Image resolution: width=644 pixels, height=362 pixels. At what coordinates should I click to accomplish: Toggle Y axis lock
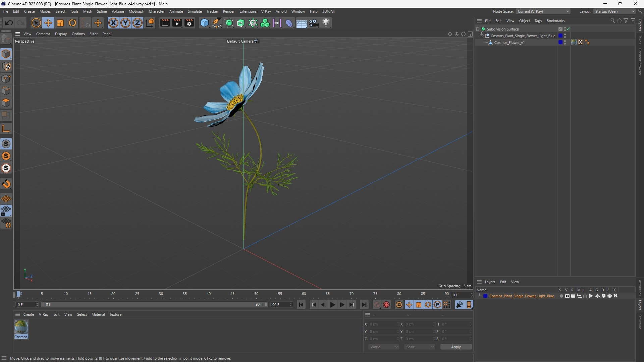click(125, 23)
